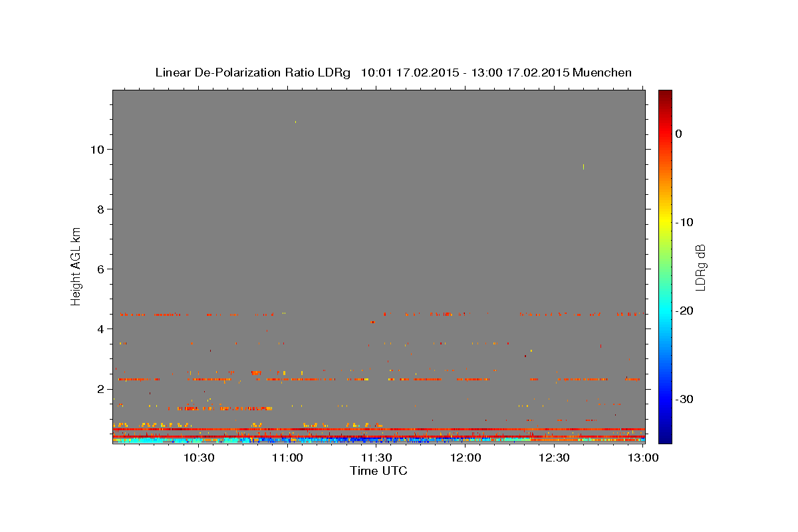Click the 12:30 time tick label

554,458
